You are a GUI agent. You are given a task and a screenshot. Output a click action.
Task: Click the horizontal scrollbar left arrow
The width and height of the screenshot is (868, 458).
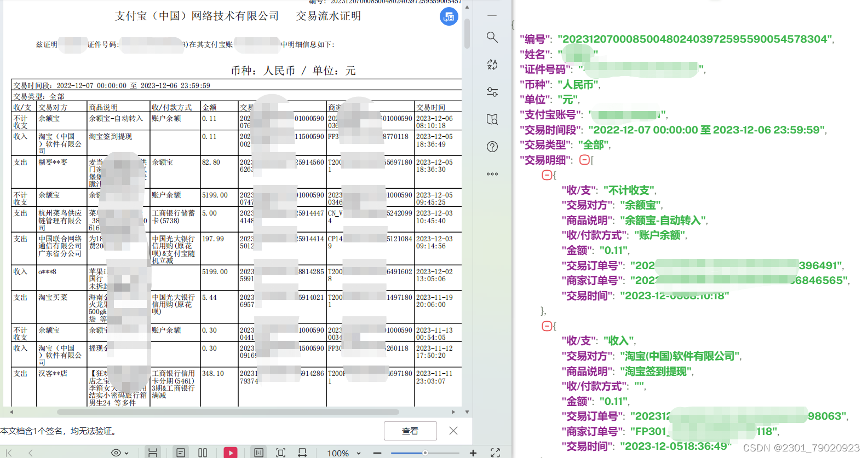pyautogui.click(x=11, y=412)
